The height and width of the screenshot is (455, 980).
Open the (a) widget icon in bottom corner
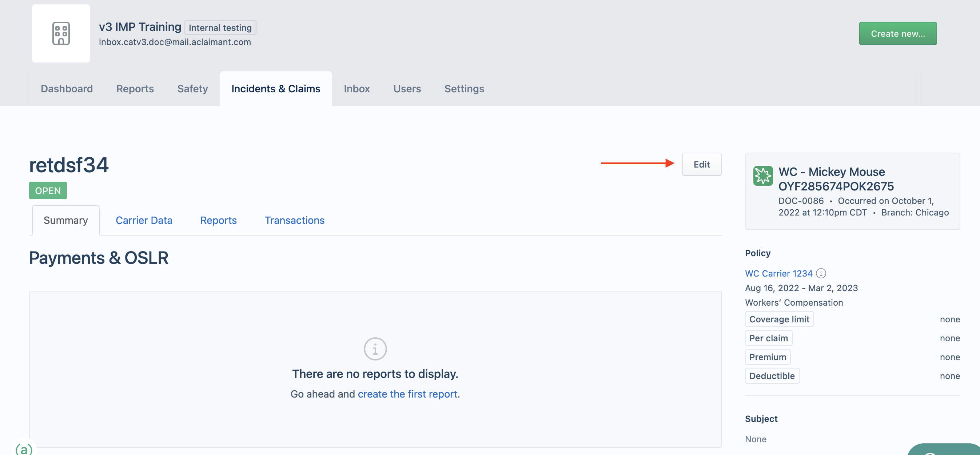coord(24,448)
